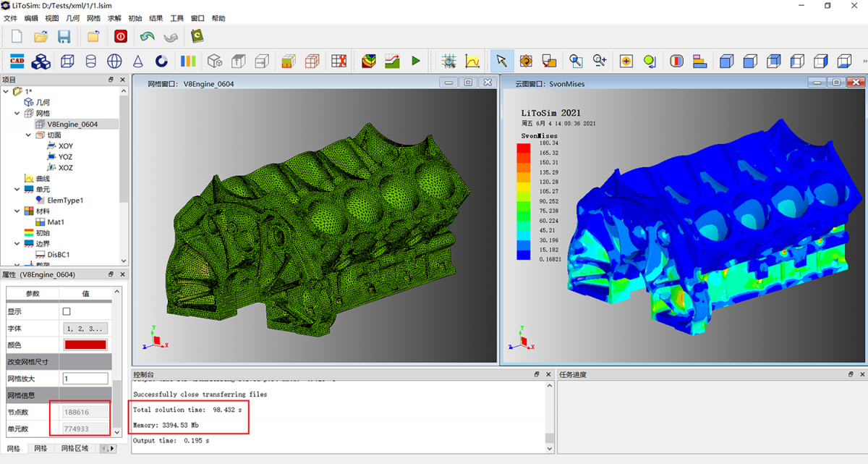Click the zoom window magnifier icon

tap(576, 62)
